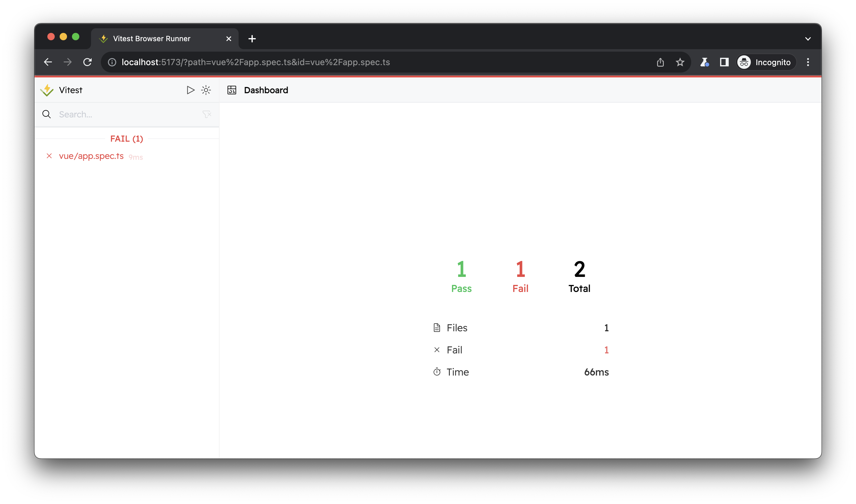The width and height of the screenshot is (856, 504).
Task: Share this page icon
Action: click(x=660, y=62)
